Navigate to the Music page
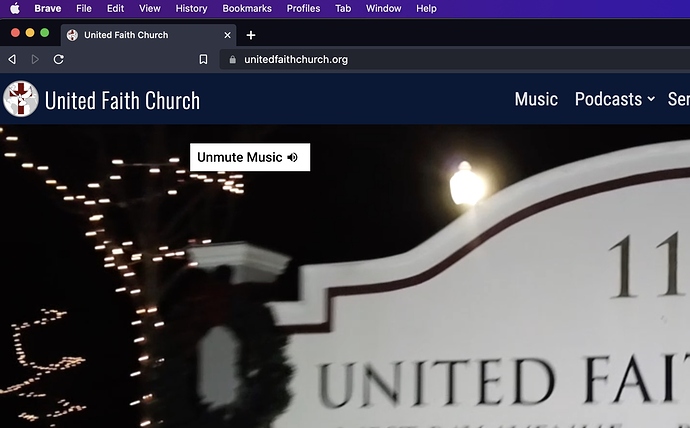Image resolution: width=690 pixels, height=428 pixels. coord(536,99)
